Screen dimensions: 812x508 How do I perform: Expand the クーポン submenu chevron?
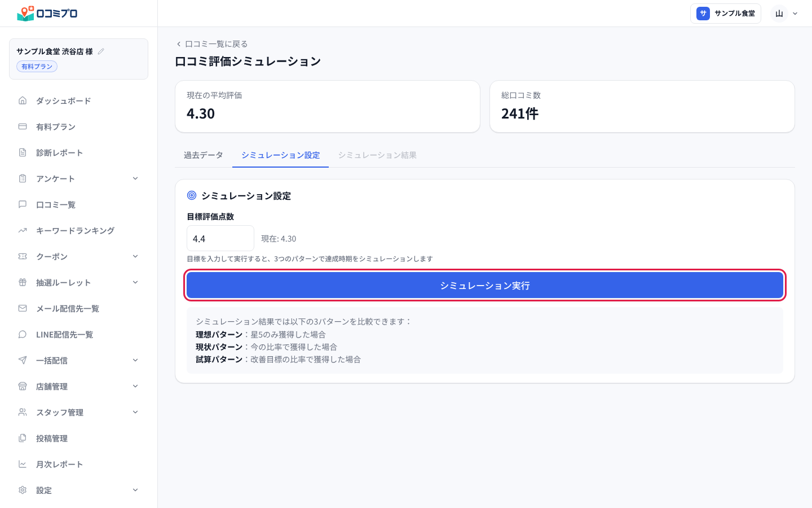[x=135, y=256]
